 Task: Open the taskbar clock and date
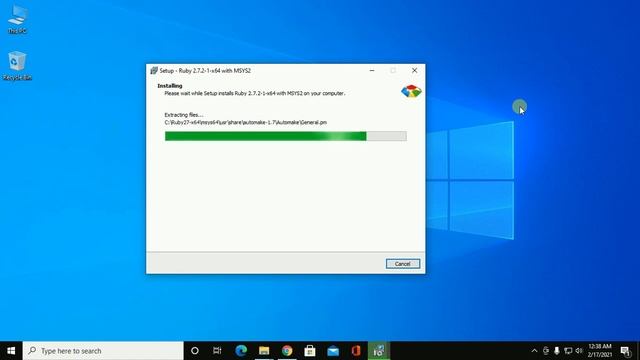point(600,351)
